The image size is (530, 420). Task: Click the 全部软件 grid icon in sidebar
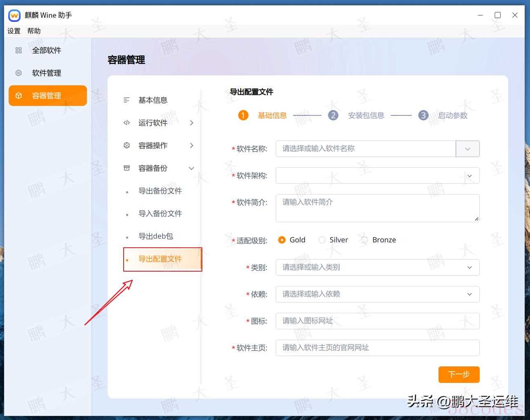(x=19, y=50)
